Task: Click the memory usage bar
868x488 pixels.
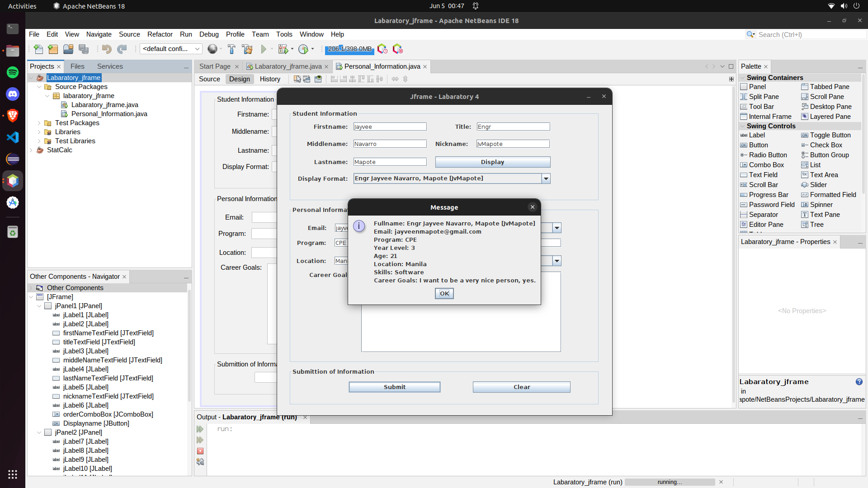Action: 349,49
